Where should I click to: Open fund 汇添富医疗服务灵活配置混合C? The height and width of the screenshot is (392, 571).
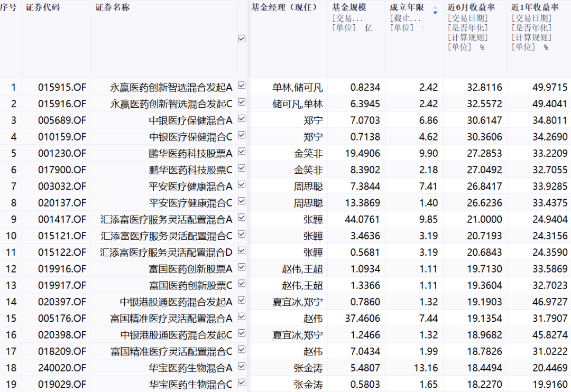tap(167, 236)
